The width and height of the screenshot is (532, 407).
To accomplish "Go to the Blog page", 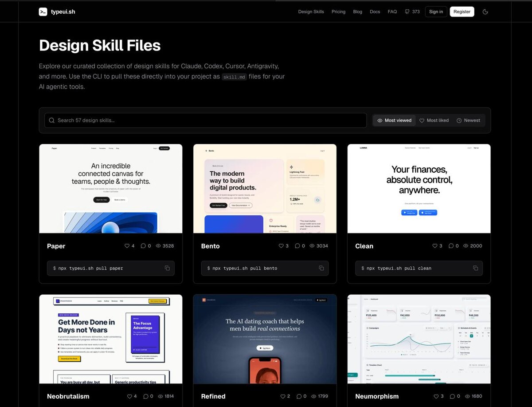I will [357, 12].
